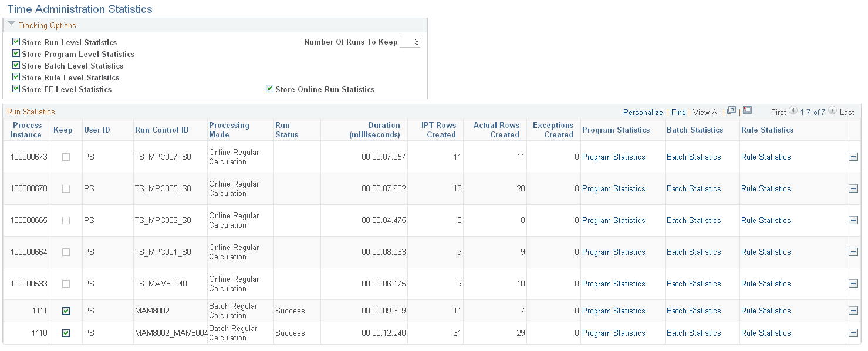
Task: Click the Number Of Runs To Keep field
Action: pos(409,41)
